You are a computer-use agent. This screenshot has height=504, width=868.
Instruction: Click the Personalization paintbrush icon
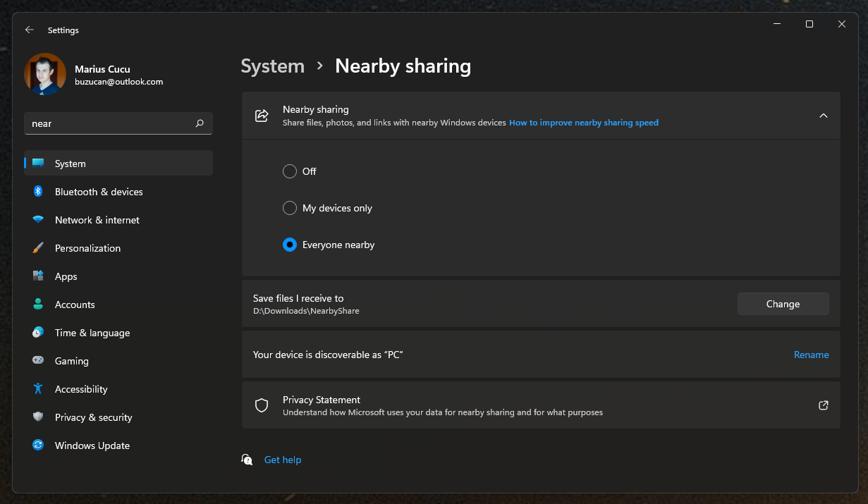click(x=38, y=248)
